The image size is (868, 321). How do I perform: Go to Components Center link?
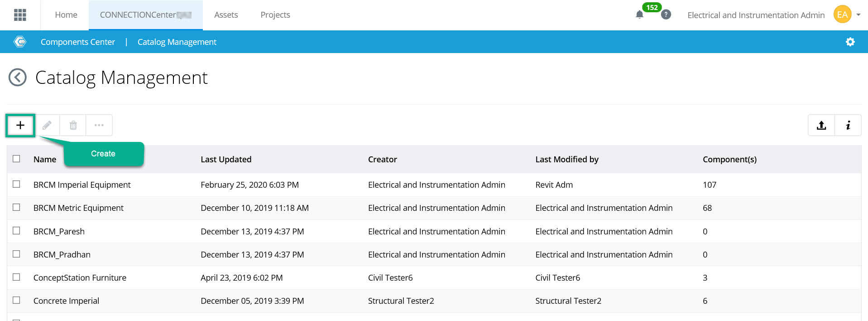(78, 42)
